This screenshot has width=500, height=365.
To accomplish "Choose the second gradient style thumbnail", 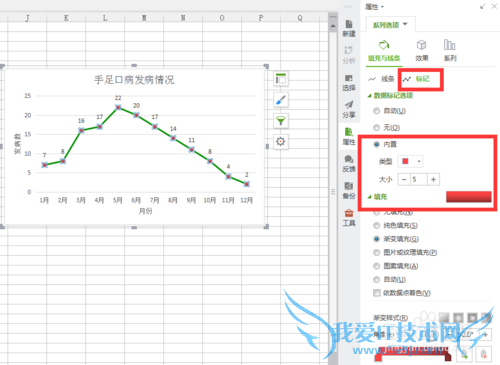I will [x=458, y=317].
